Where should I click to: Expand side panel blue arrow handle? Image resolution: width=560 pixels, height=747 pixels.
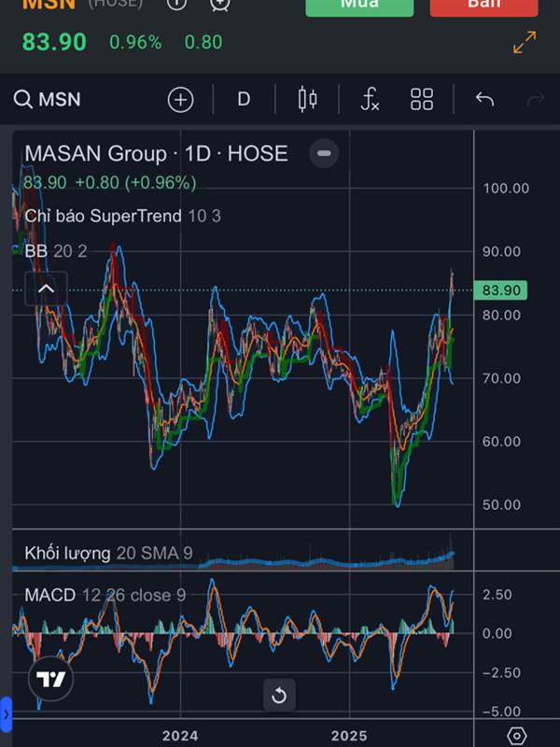(x=6, y=714)
